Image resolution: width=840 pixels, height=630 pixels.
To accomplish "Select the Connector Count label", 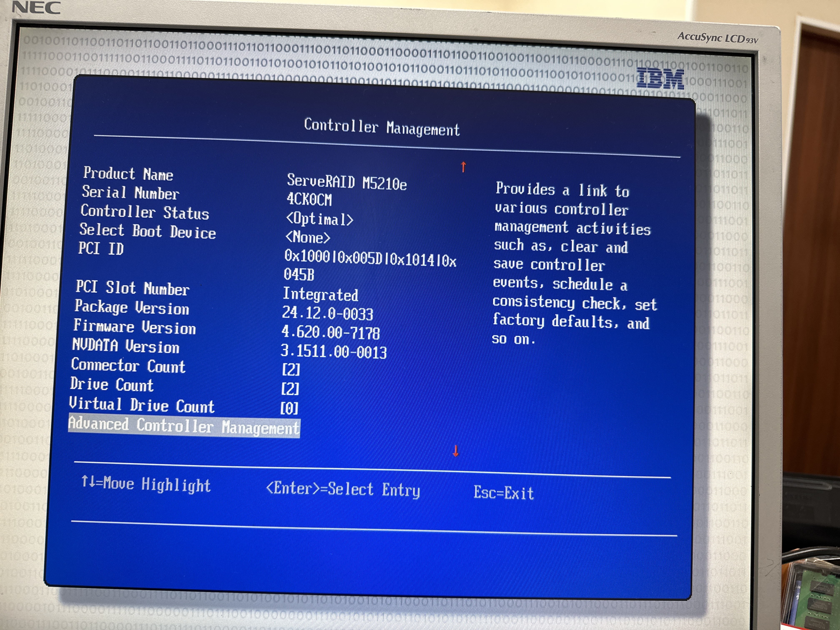I will click(x=128, y=366).
